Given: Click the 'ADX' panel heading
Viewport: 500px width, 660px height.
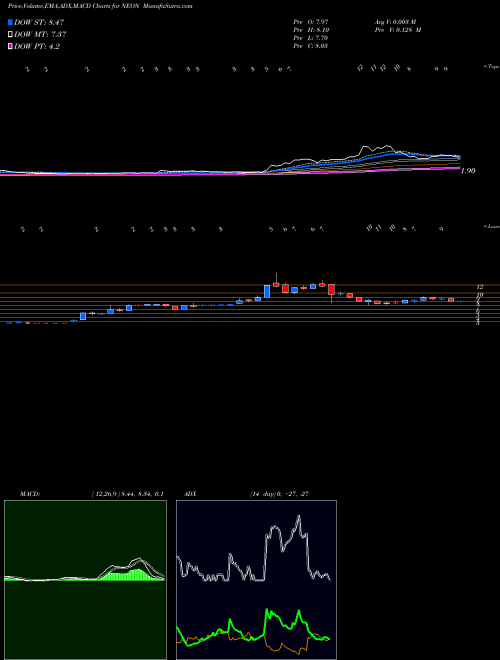Looking at the screenshot, I should coord(190,494).
